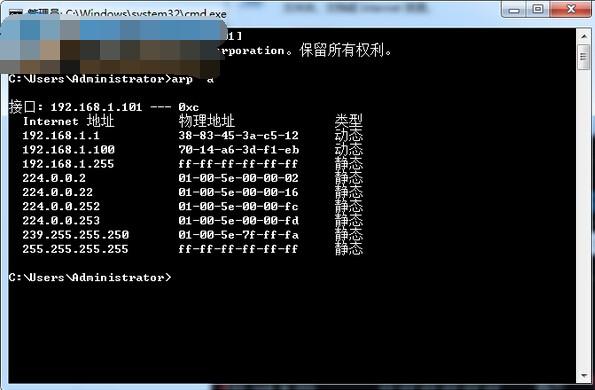The height and width of the screenshot is (390, 595).
Task: Click 动态 type for 192.168.1.1
Action: (349, 135)
